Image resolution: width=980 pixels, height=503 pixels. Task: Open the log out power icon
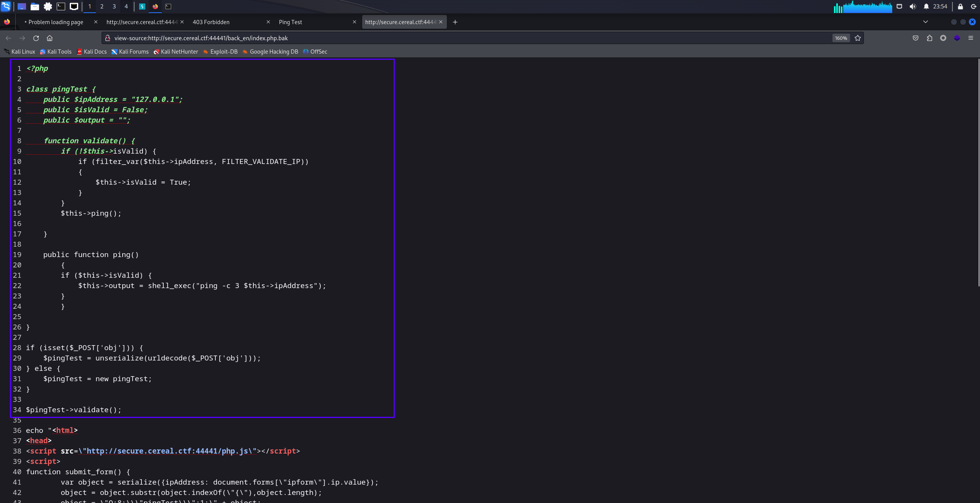click(x=973, y=7)
